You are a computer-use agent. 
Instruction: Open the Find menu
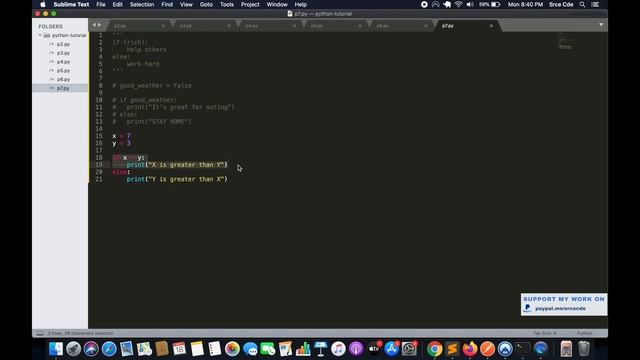(x=167, y=4)
